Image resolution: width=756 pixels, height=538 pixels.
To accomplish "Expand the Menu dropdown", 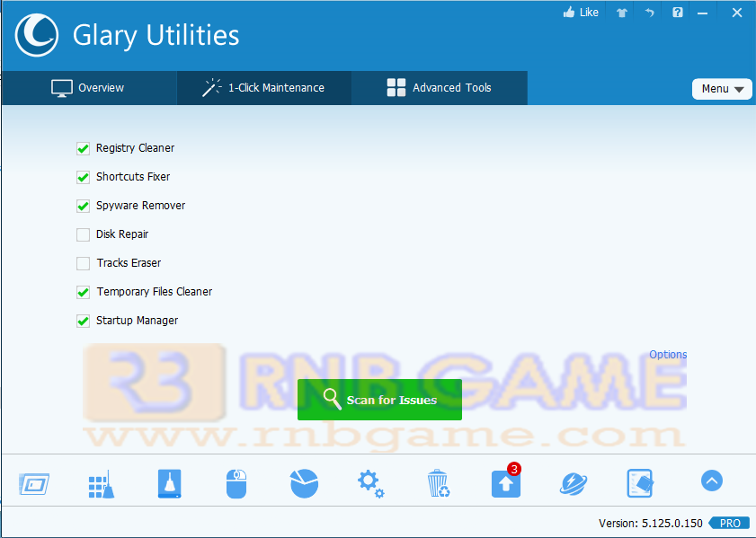I will click(x=722, y=89).
